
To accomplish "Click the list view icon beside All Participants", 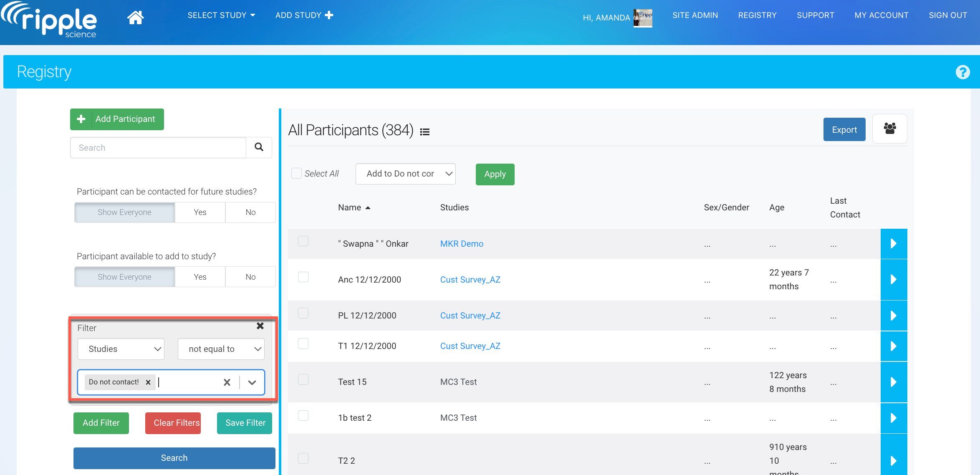I will pyautogui.click(x=424, y=132).
